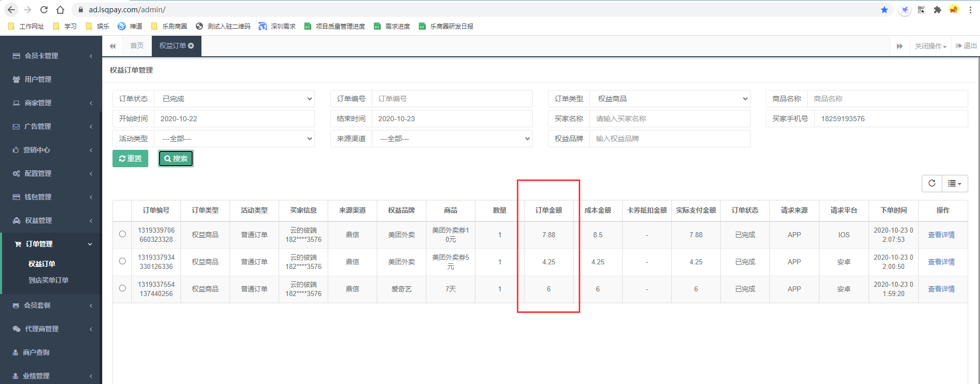Click the 权益品牌 input field
Viewport: 980px width, 384px height.
click(x=670, y=139)
